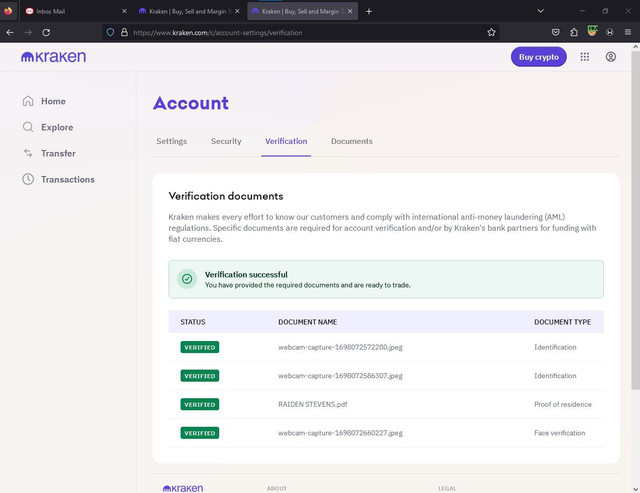The height and width of the screenshot is (493, 640).
Task: Go to Home in the sidebar
Action: point(53,101)
